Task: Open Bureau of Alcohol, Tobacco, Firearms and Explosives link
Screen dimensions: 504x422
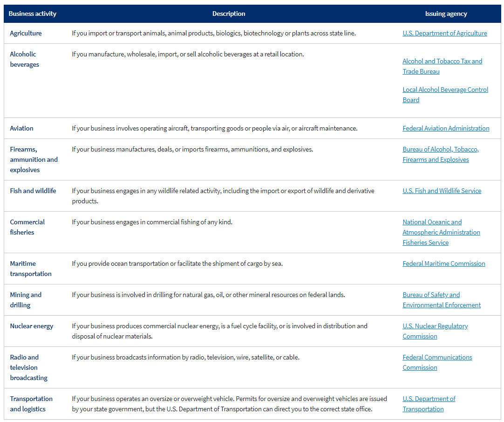Action: click(x=441, y=154)
